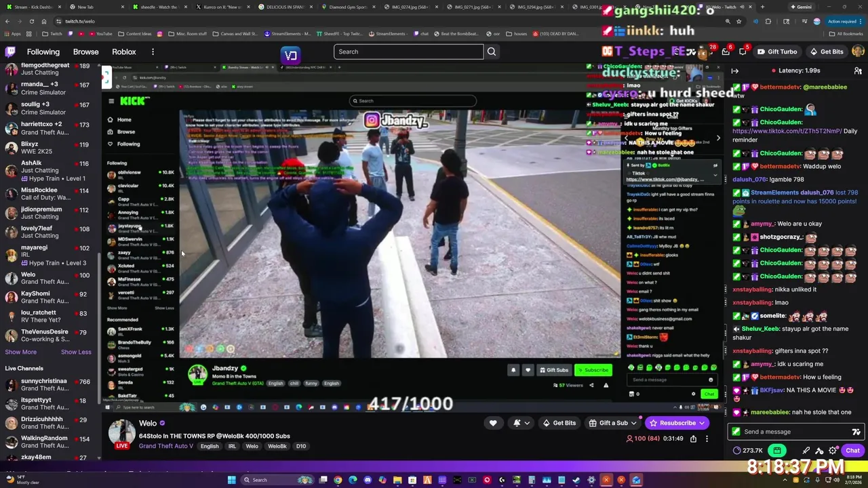Open Resubscribe dropdown button
This screenshot has height=488, width=868.
[677, 423]
